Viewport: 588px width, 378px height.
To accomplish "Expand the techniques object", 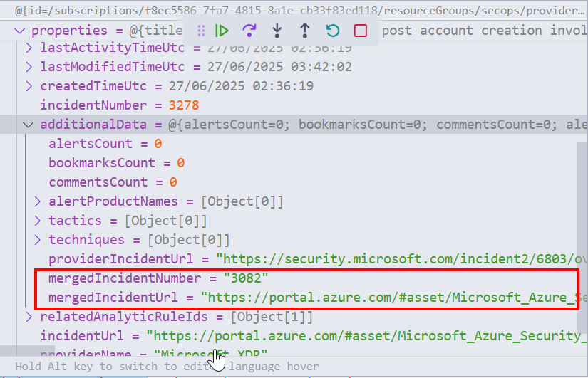I will tap(38, 240).
